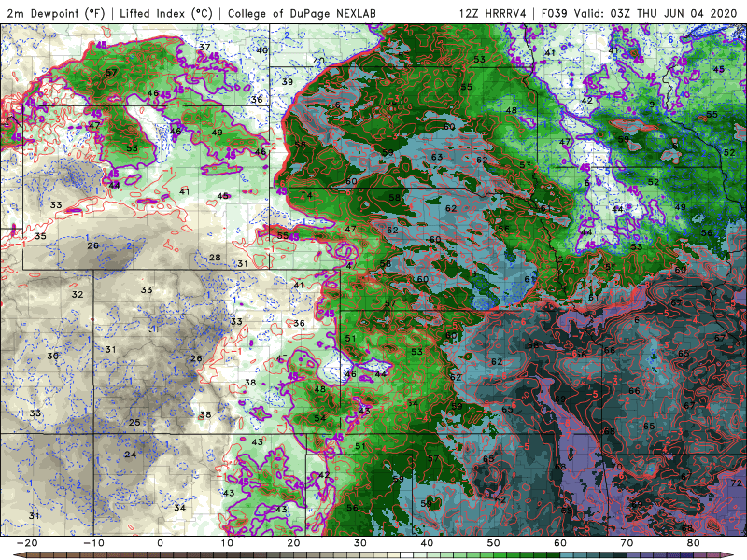Click the "Lifted Index (°C)" header label
The width and height of the screenshot is (747, 560).
click(166, 14)
